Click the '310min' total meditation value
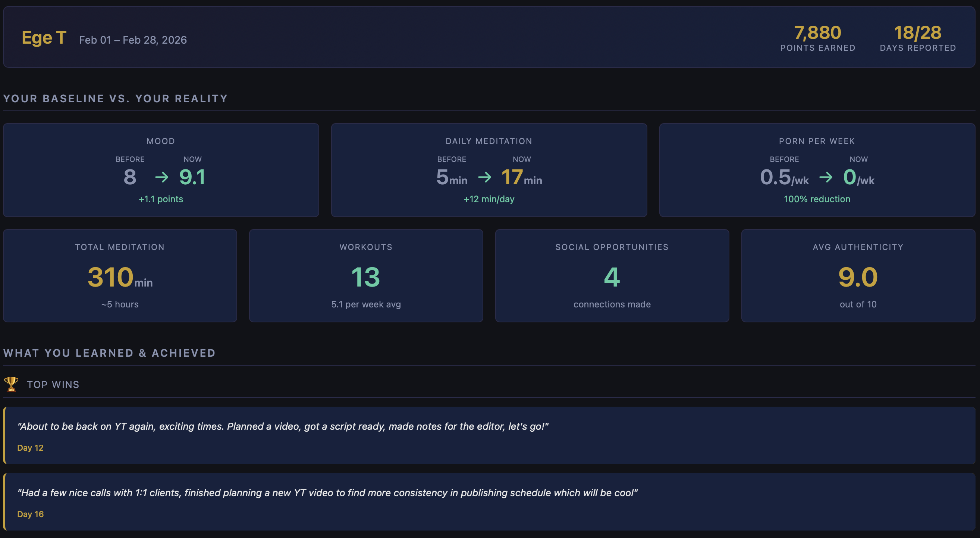This screenshot has width=980, height=538. [120, 277]
